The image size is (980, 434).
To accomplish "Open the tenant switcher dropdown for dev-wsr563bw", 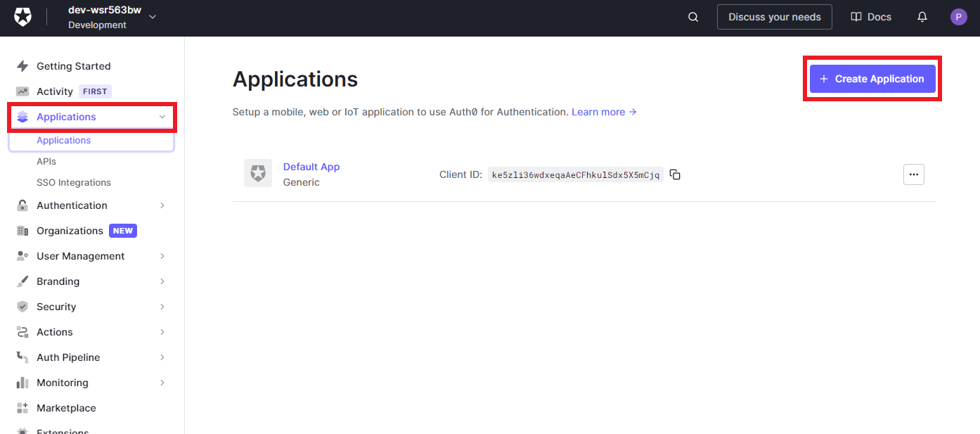I will 152,17.
